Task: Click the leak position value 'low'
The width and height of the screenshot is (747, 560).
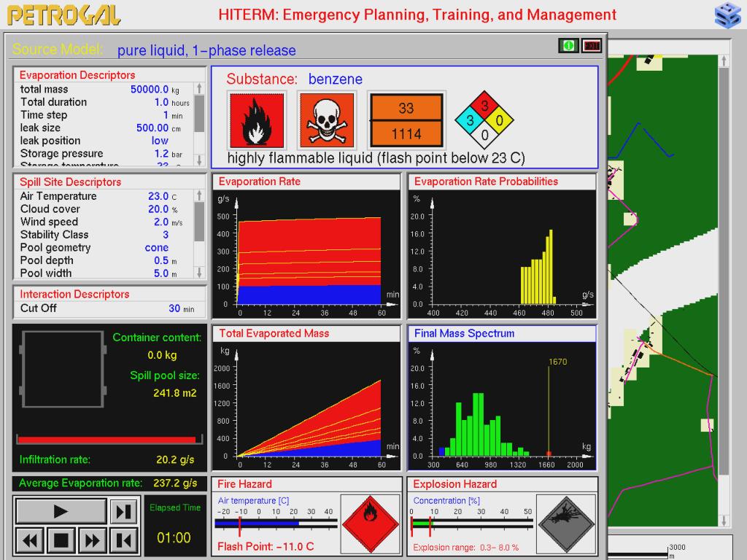Action: coord(160,141)
